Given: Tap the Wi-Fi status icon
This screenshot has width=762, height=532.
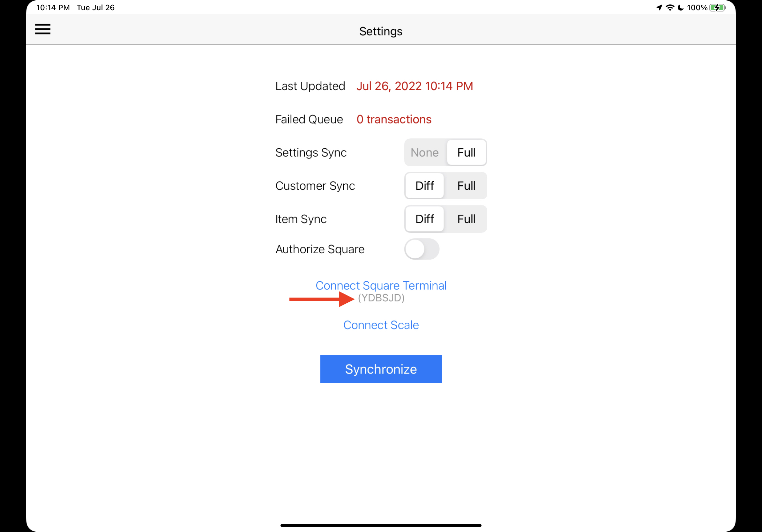Looking at the screenshot, I should coord(670,8).
